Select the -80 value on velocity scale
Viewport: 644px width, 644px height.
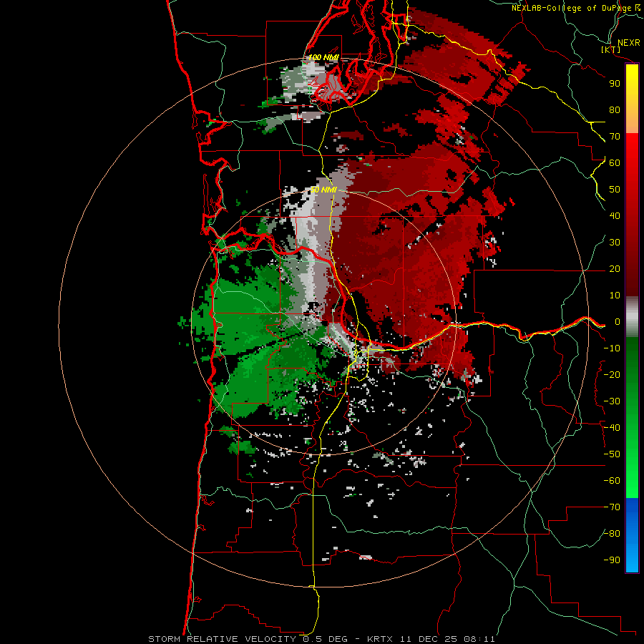click(612, 534)
